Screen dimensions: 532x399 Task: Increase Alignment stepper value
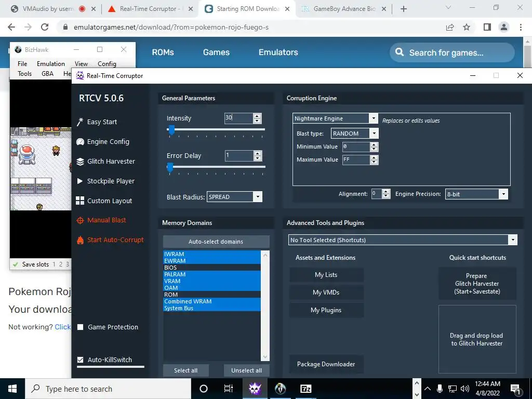point(386,192)
